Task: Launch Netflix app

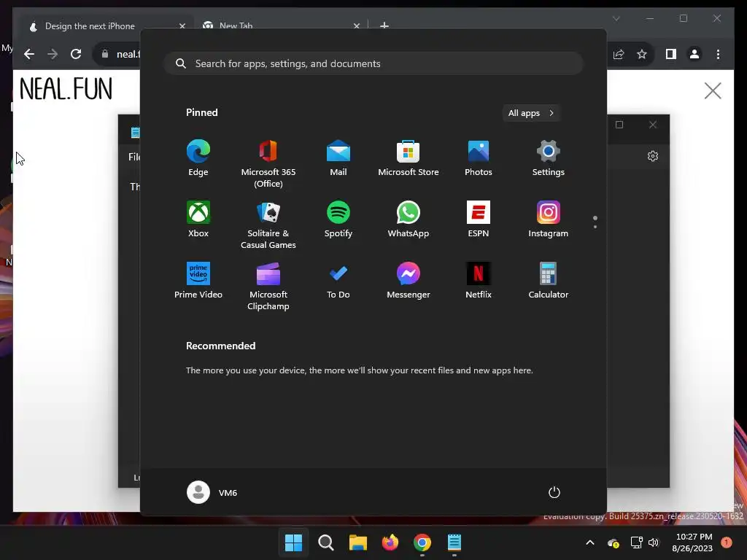Action: [479, 281]
